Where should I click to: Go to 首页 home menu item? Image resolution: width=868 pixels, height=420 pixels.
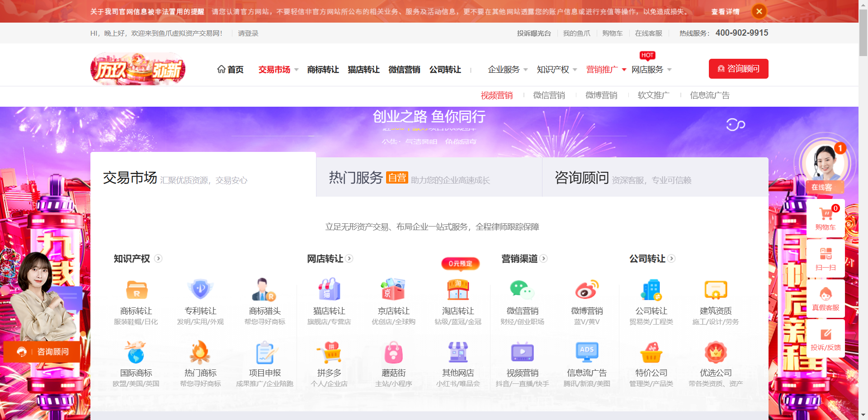(x=230, y=70)
